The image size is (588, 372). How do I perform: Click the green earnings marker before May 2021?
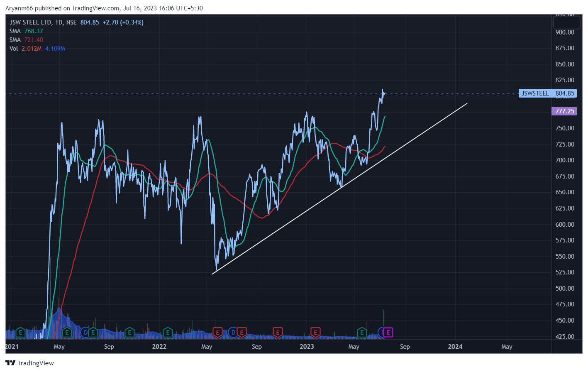pos(20,333)
